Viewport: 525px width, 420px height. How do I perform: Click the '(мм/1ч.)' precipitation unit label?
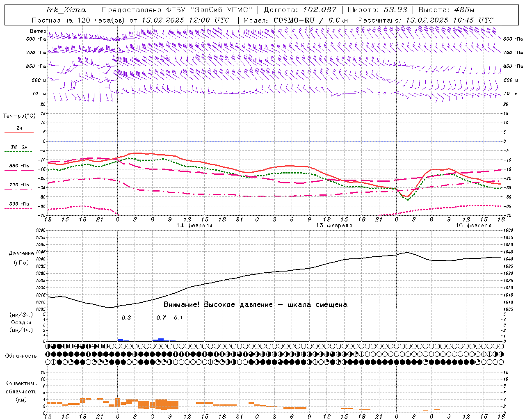pyautogui.click(x=21, y=330)
